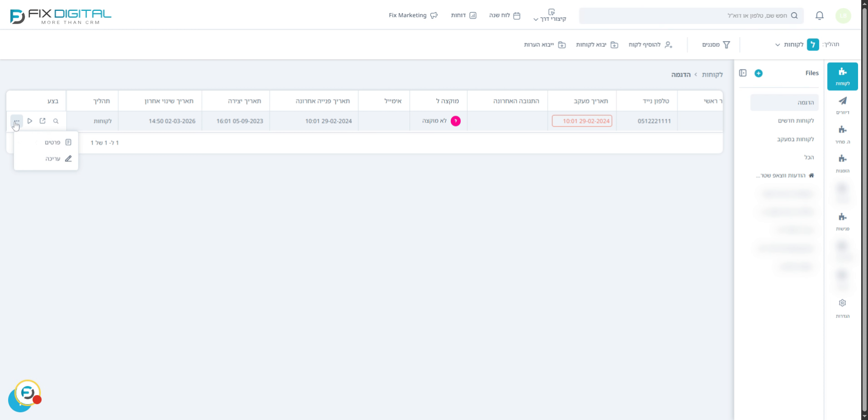Click the pink לא מוקצה assignee badge
The image size is (868, 420).
point(456,121)
